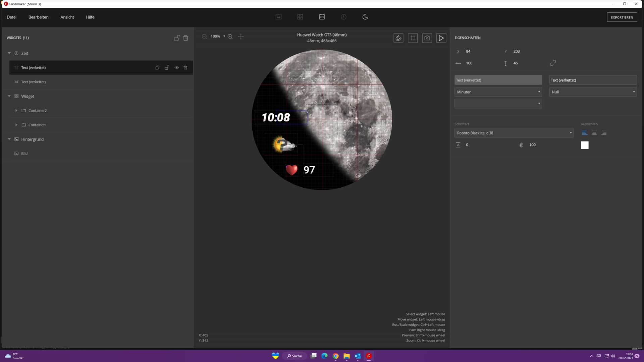
Task: Open the Roboto Black Italic 38 font dropdown
Action: (x=514, y=133)
